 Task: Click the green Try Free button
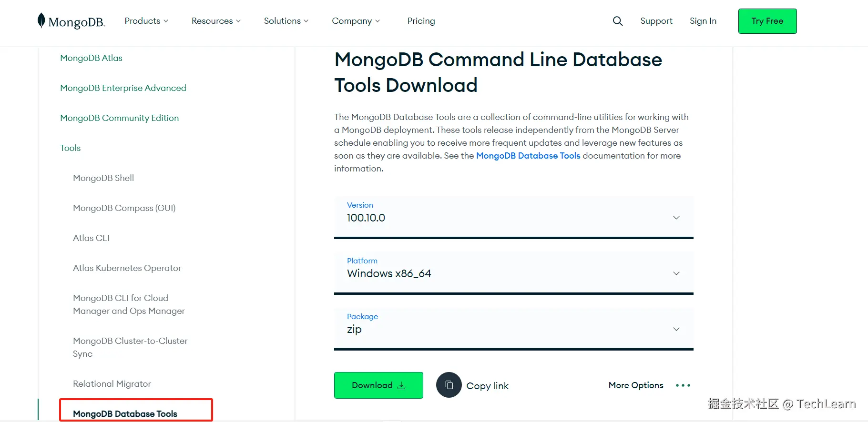pyautogui.click(x=767, y=21)
